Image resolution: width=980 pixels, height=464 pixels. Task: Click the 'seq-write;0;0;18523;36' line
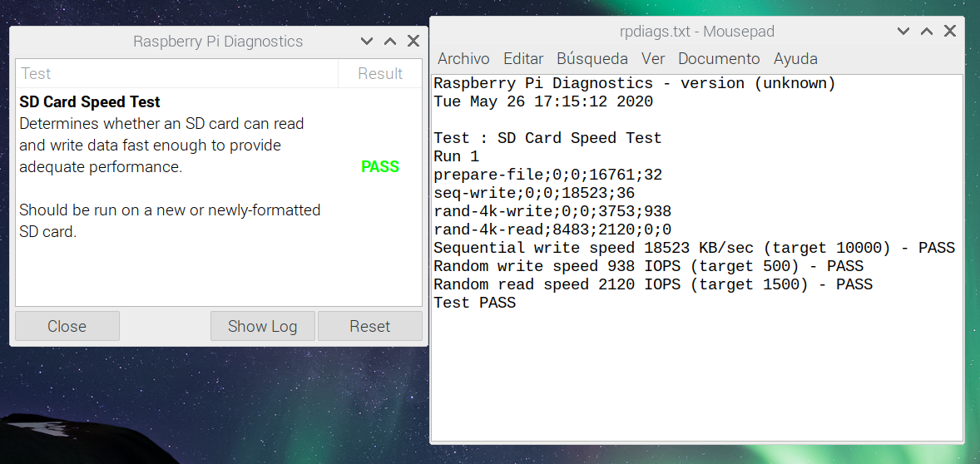534,193
